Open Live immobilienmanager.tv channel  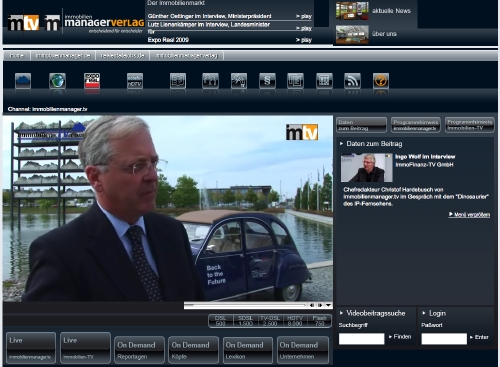(x=31, y=348)
